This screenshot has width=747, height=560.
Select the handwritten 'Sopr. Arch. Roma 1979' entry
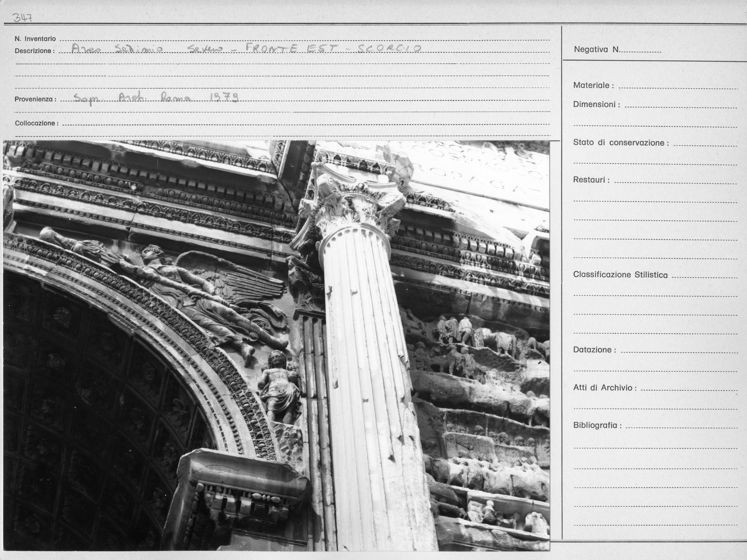156,98
